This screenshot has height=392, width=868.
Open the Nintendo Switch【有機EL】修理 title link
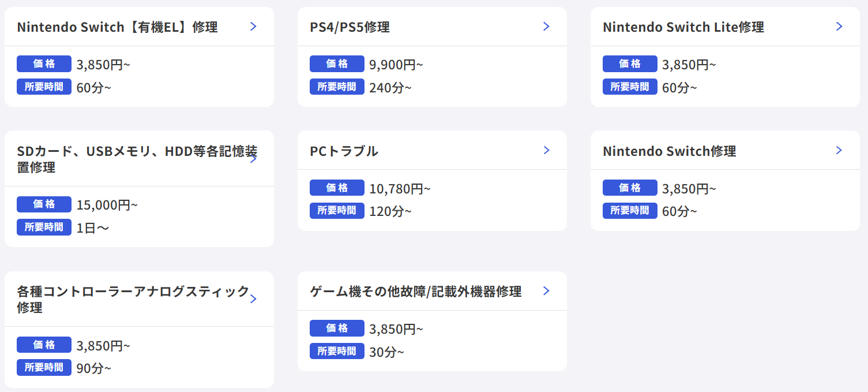pos(117,27)
